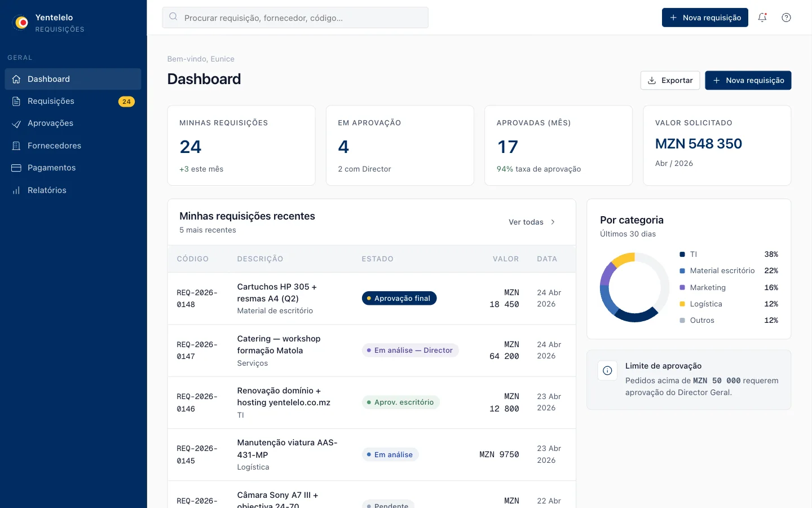This screenshot has width=812, height=508.
Task: Export the dashboard with Exportar
Action: coord(670,80)
